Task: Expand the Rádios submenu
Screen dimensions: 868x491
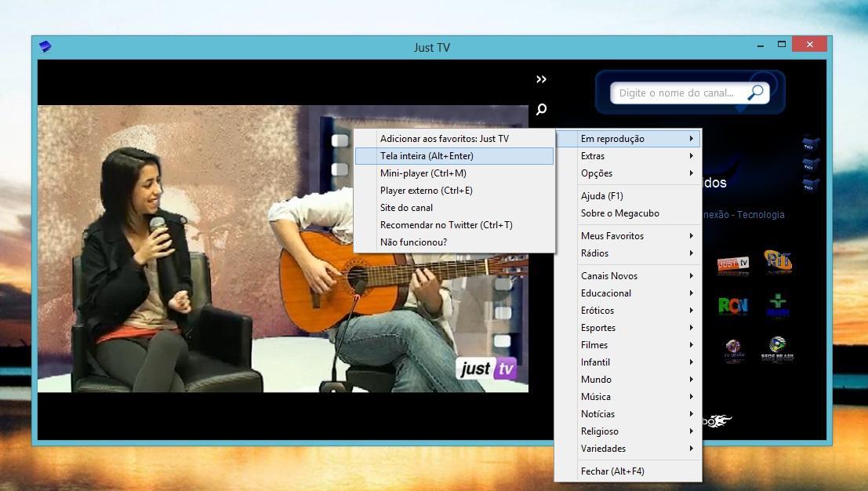Action: point(628,253)
